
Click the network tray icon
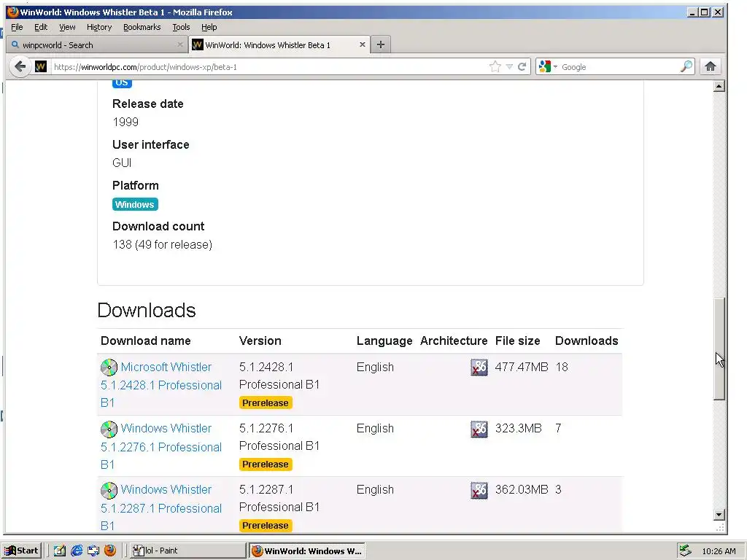(x=685, y=551)
